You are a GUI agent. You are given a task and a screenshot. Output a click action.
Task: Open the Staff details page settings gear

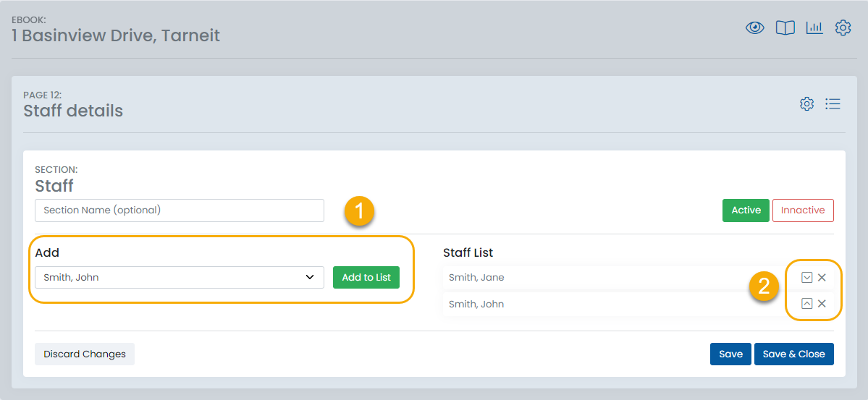click(806, 104)
